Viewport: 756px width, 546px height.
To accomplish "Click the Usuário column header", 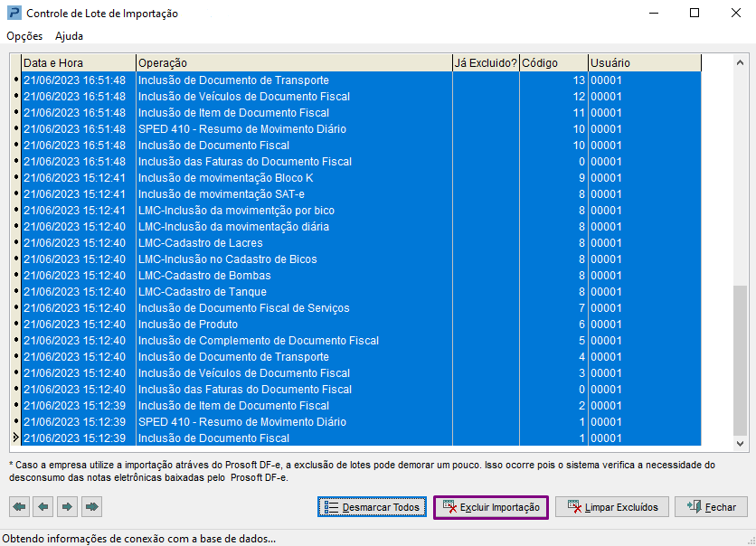I will [645, 63].
